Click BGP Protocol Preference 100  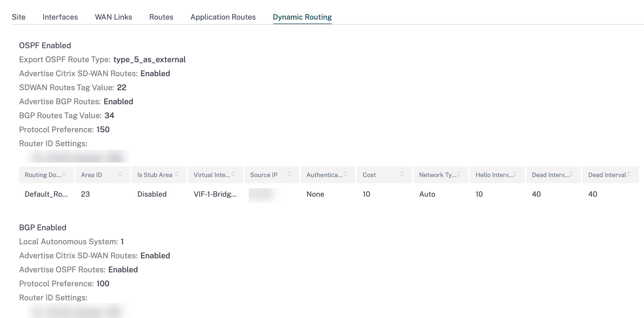click(103, 284)
